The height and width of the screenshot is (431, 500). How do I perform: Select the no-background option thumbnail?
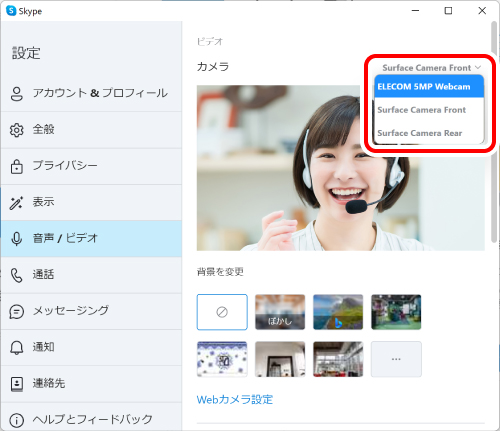pyautogui.click(x=222, y=312)
